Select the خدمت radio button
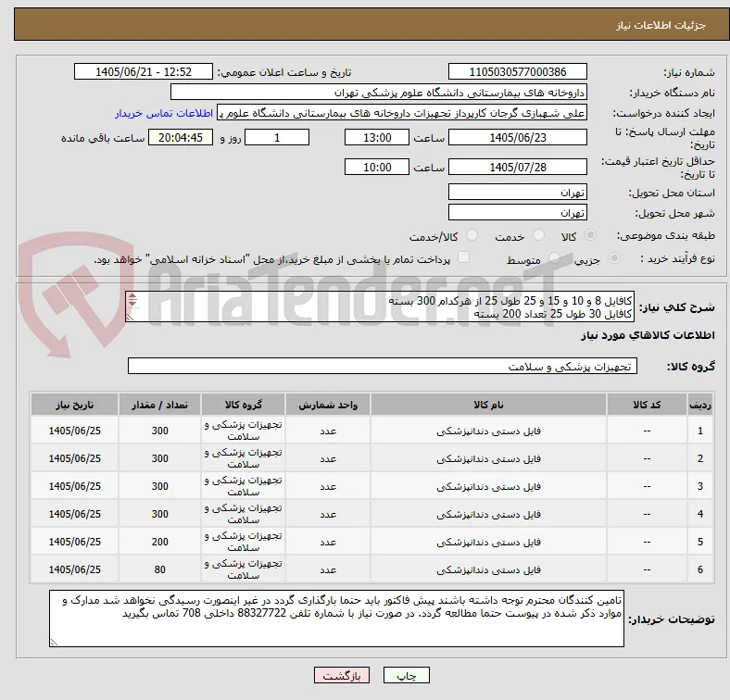The height and width of the screenshot is (700, 730). [538, 235]
